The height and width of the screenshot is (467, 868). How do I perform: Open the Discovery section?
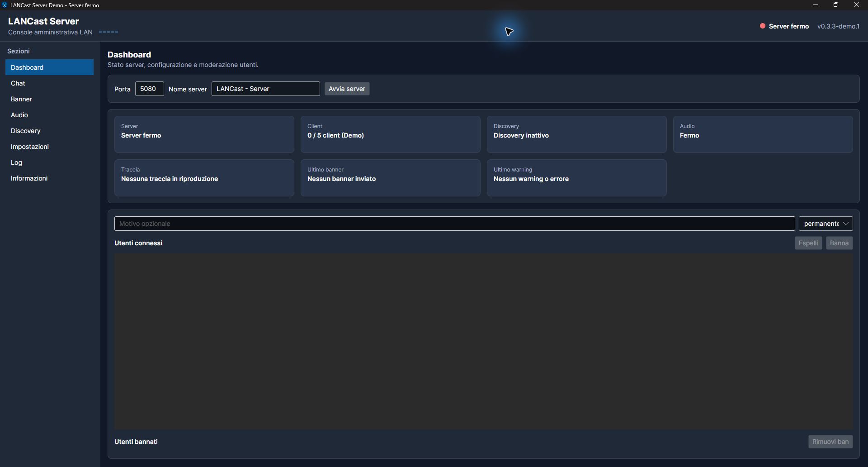[x=49, y=131]
